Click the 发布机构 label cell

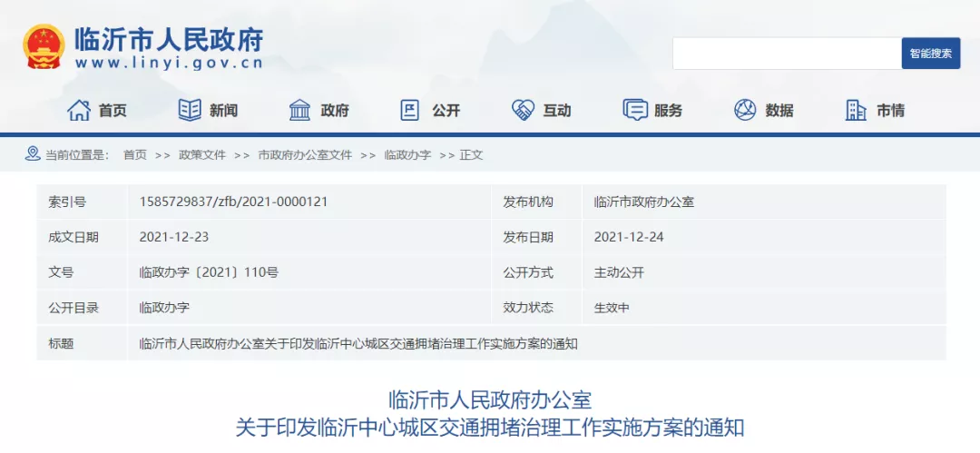pos(537,202)
